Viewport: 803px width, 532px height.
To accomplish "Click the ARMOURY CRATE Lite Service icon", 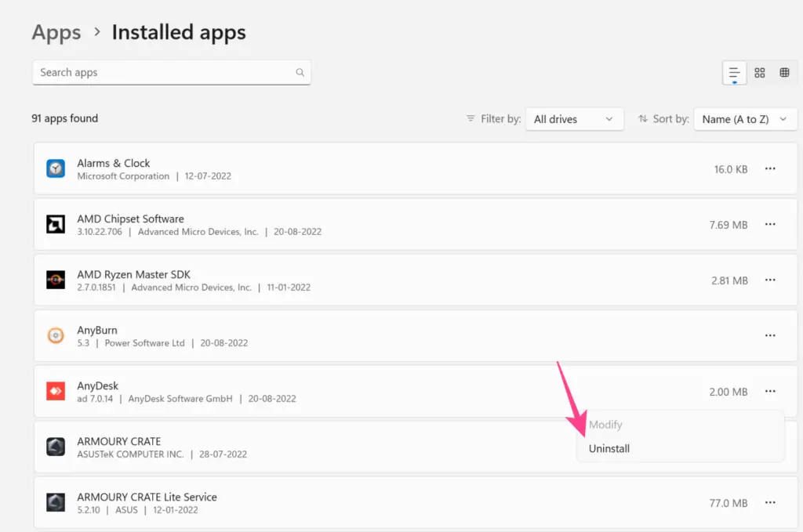I will (56, 502).
